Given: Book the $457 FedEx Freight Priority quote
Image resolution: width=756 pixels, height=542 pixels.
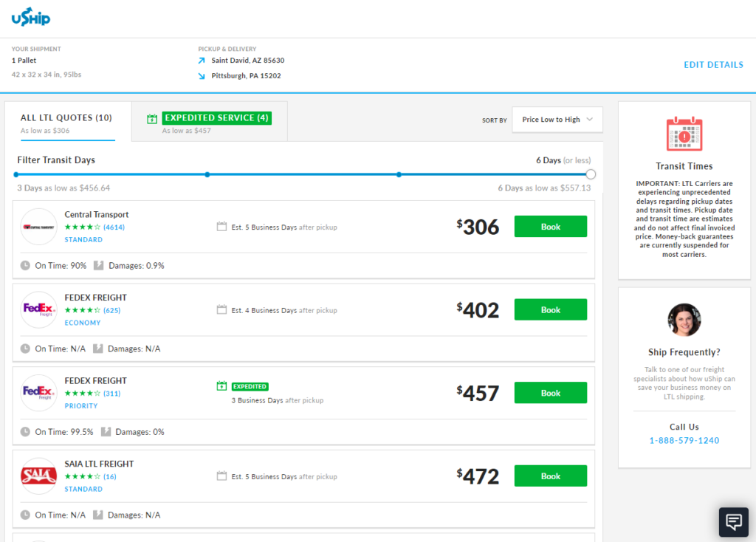Looking at the screenshot, I should click(x=551, y=393).
